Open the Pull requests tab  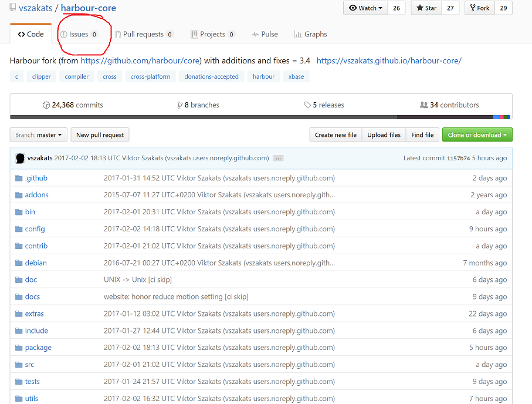coord(143,34)
